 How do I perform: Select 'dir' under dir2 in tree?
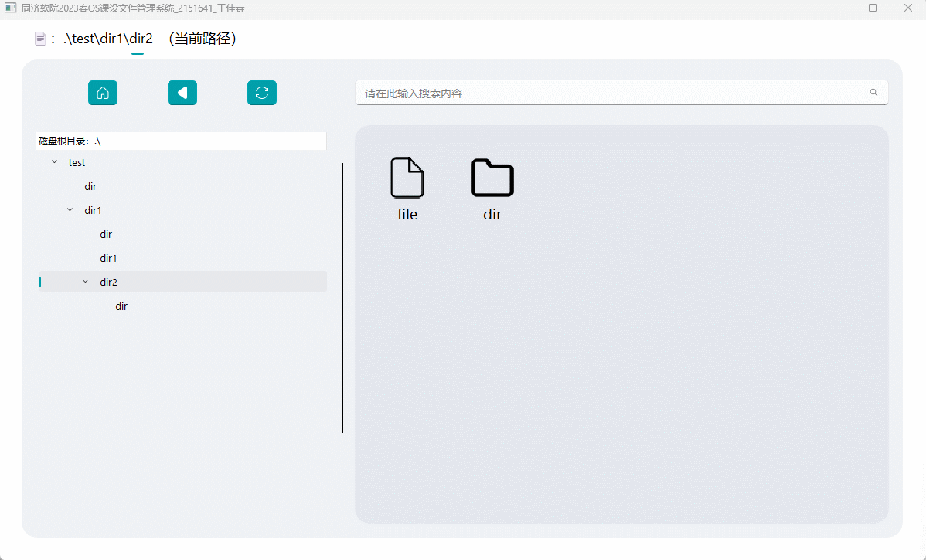121,306
